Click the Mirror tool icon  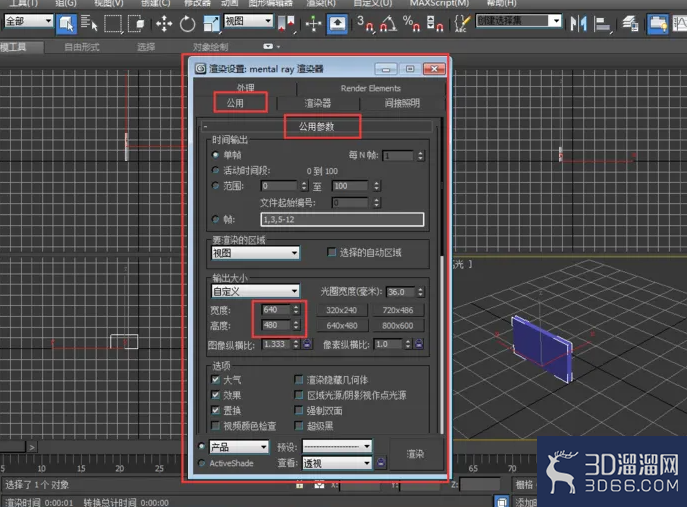pos(579,23)
